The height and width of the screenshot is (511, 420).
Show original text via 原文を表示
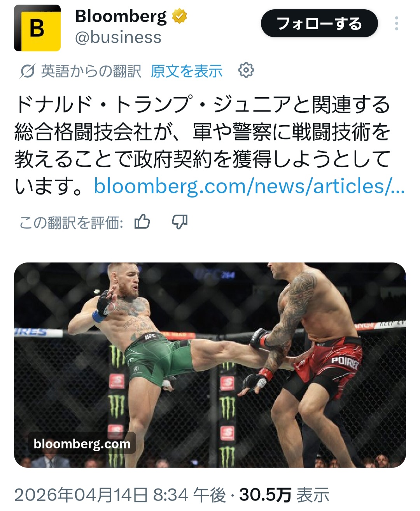tap(187, 71)
